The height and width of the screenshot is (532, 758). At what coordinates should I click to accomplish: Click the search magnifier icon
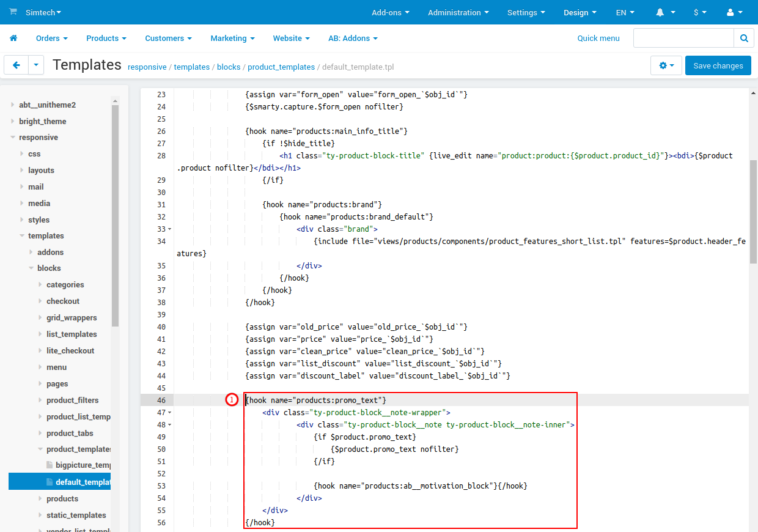pyautogui.click(x=743, y=37)
